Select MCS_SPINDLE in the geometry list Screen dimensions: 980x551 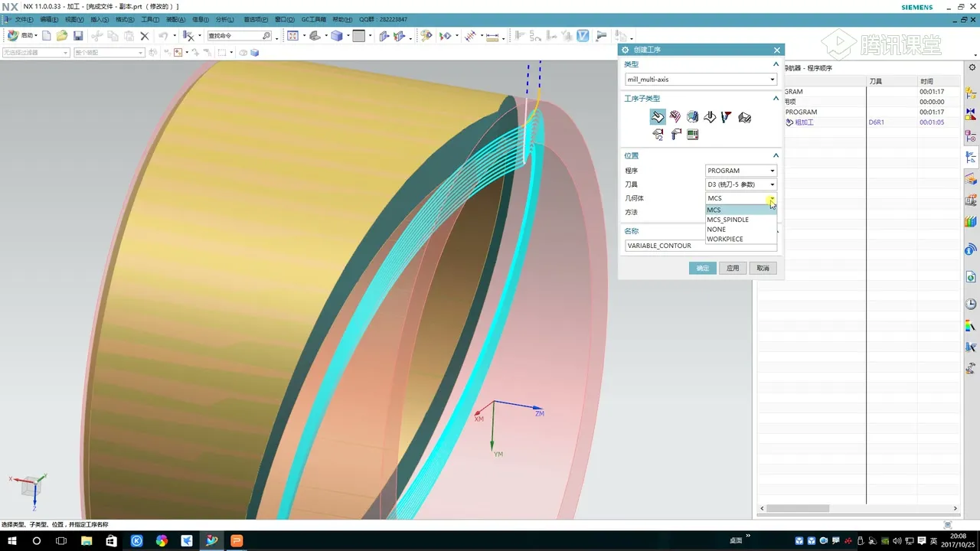point(727,220)
